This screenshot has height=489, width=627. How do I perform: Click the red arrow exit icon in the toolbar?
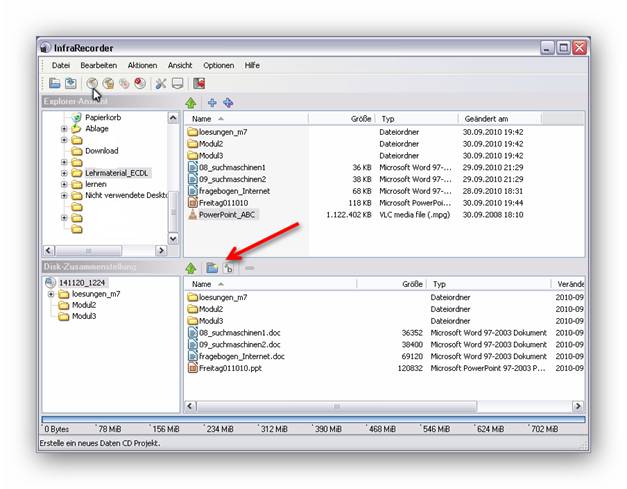pos(199,83)
